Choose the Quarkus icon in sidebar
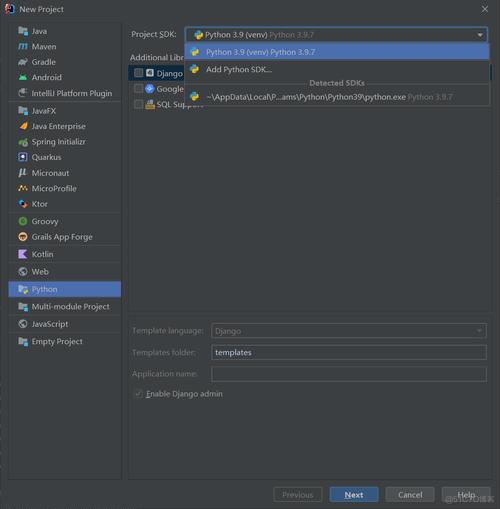The width and height of the screenshot is (500, 509). point(23,157)
